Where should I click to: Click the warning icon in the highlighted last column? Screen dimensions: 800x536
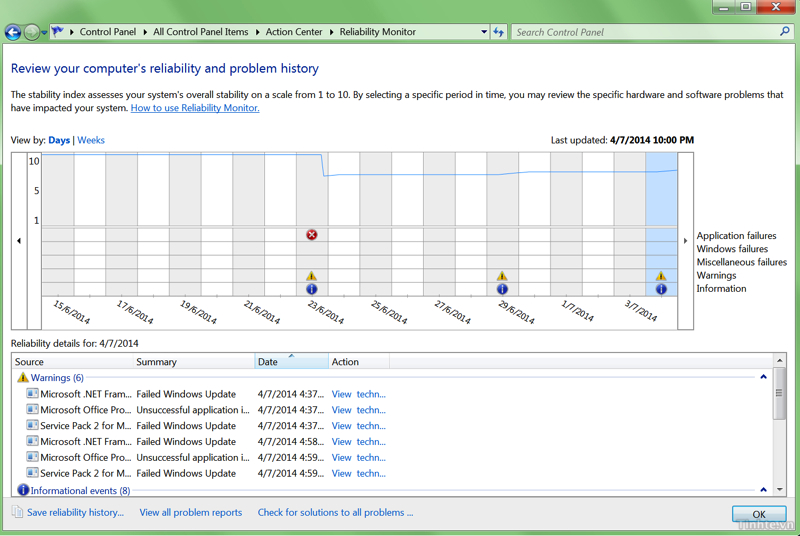(x=661, y=276)
